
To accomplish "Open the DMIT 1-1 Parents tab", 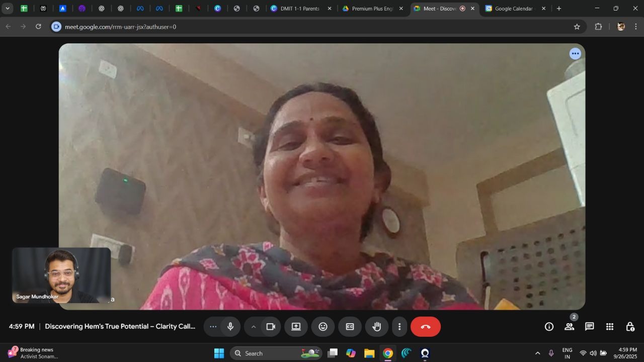I will 298,9.
